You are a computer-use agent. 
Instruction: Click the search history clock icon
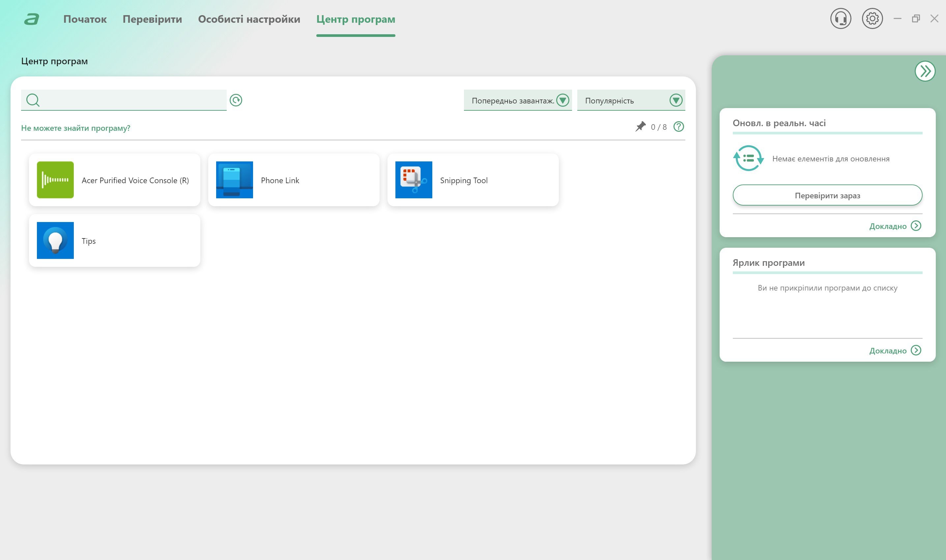[x=237, y=100]
